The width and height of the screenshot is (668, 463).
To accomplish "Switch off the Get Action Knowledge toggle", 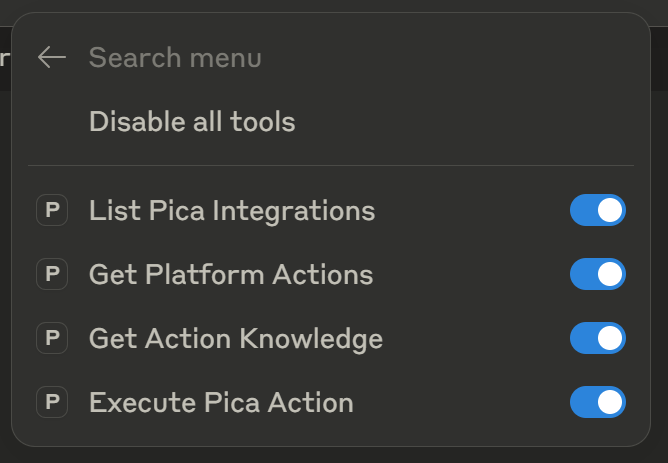I will tap(597, 339).
